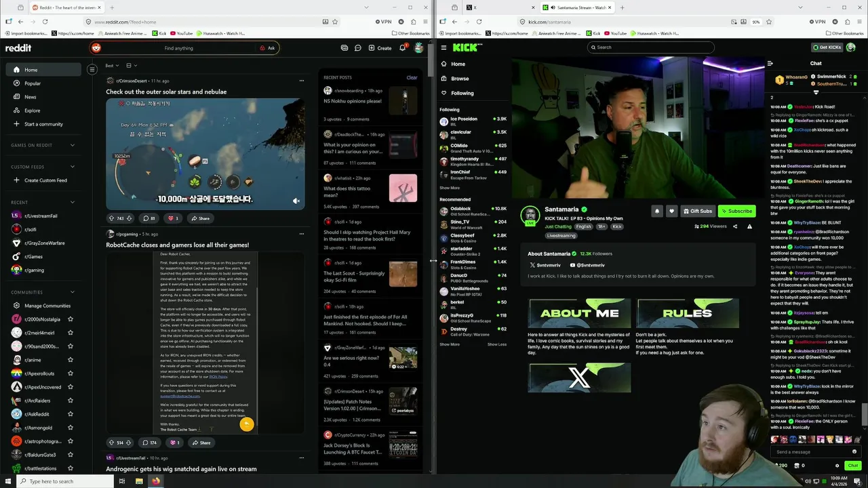The width and height of the screenshot is (868, 488).
Task: Open Kick user avatar menu
Action: 851,47
